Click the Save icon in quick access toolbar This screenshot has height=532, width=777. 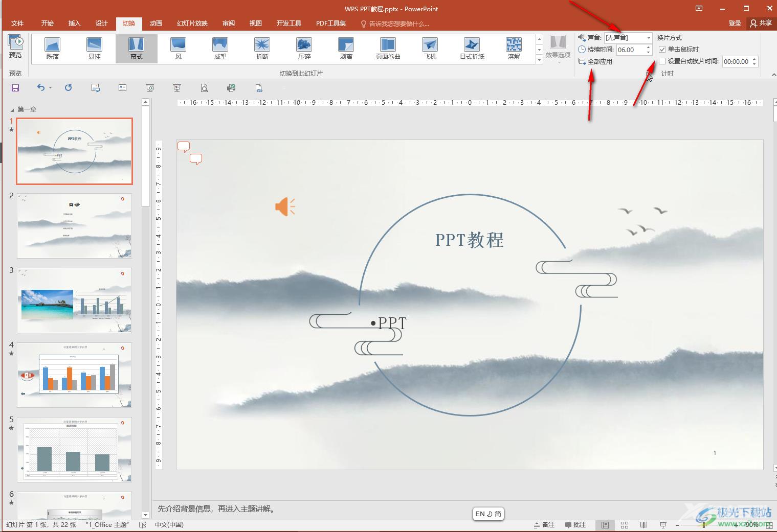(x=15, y=88)
